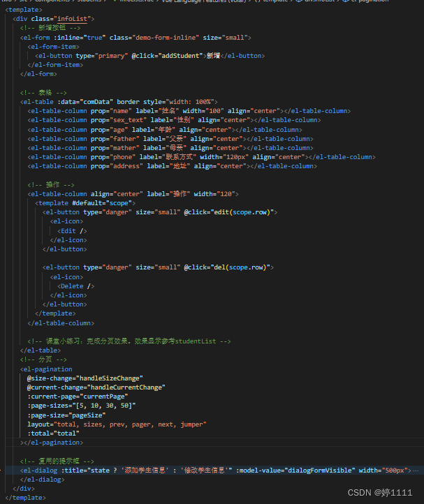Click the studentList comment line

coord(129,341)
